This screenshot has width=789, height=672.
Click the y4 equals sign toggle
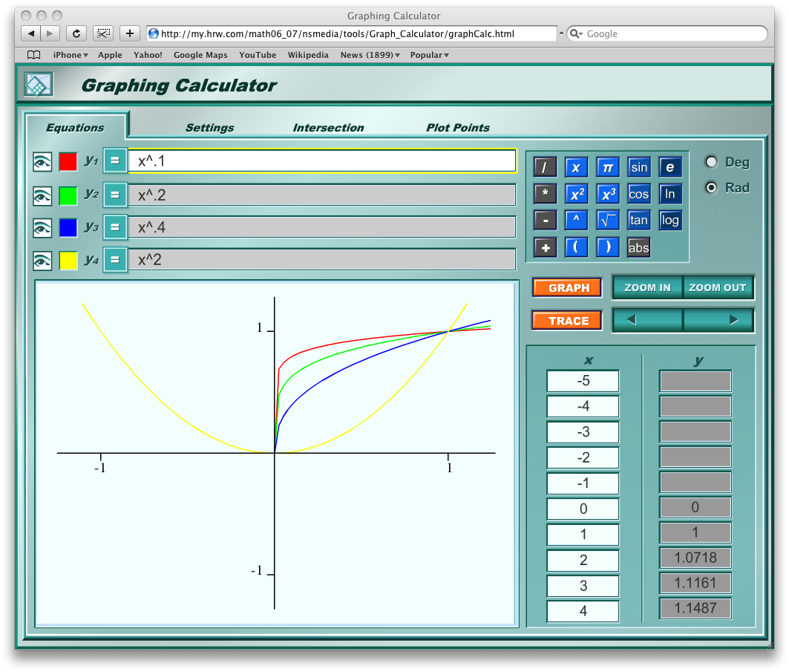(115, 260)
